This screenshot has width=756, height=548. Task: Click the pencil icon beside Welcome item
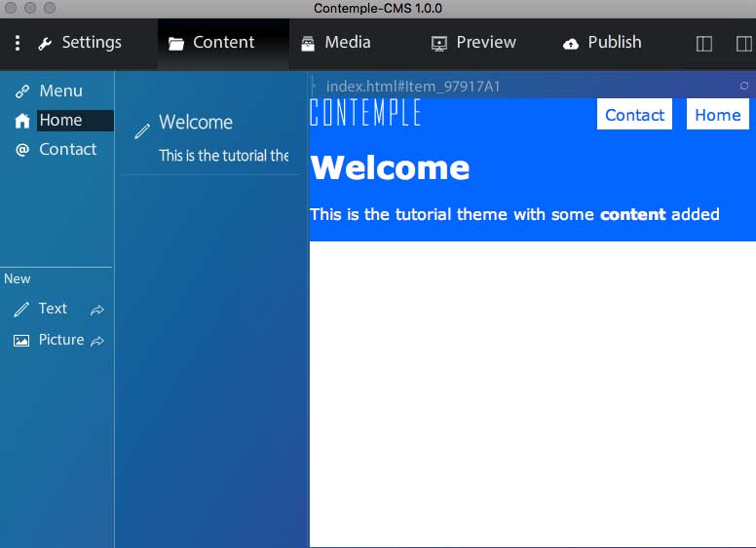[142, 130]
